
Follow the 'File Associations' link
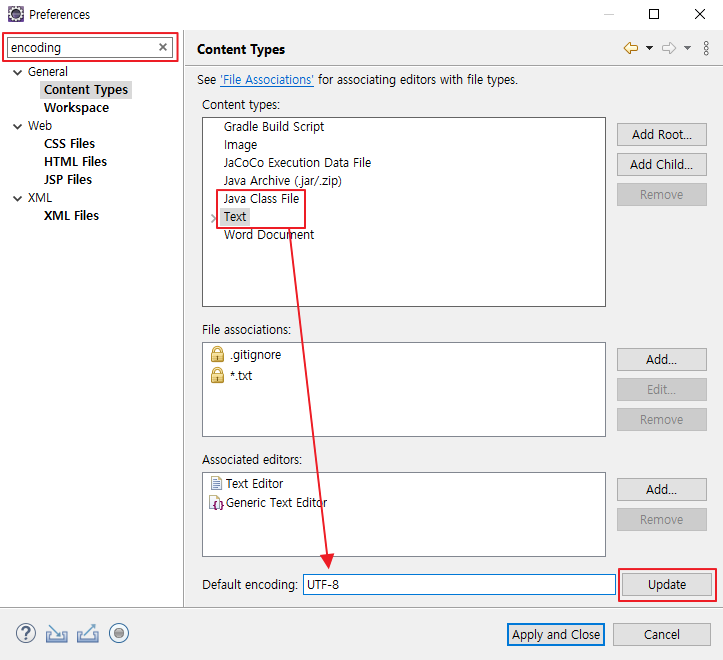point(267,80)
